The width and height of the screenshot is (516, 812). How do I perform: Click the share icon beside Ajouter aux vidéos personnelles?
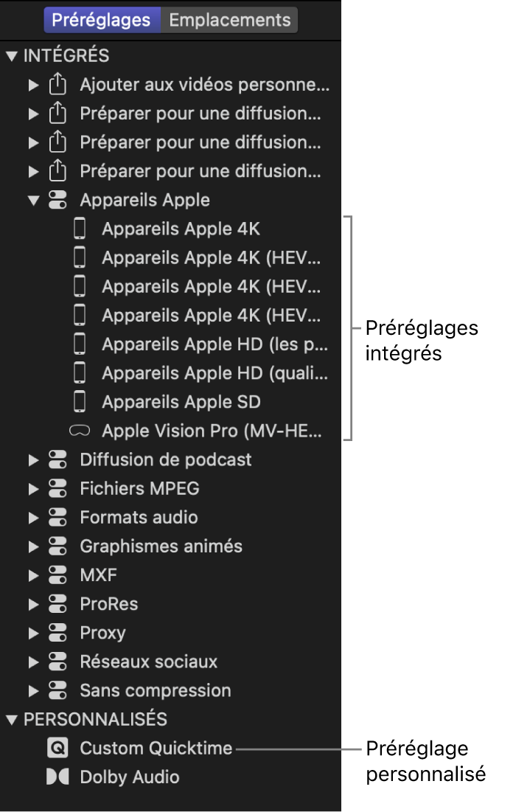click(58, 84)
